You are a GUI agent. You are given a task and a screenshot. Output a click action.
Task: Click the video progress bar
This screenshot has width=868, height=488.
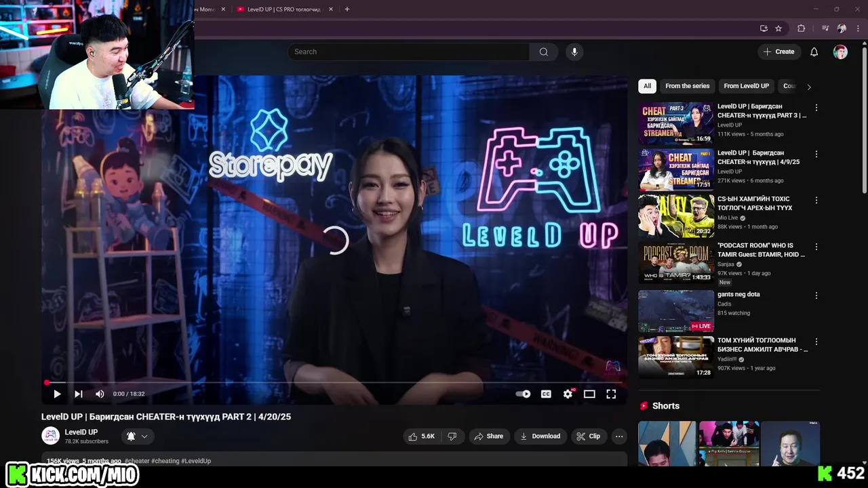[334, 382]
